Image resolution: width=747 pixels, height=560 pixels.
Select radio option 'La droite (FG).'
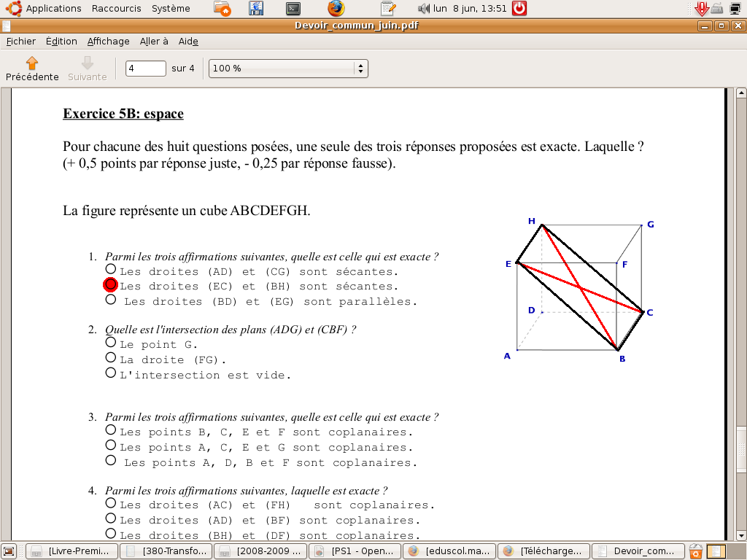tap(111, 358)
